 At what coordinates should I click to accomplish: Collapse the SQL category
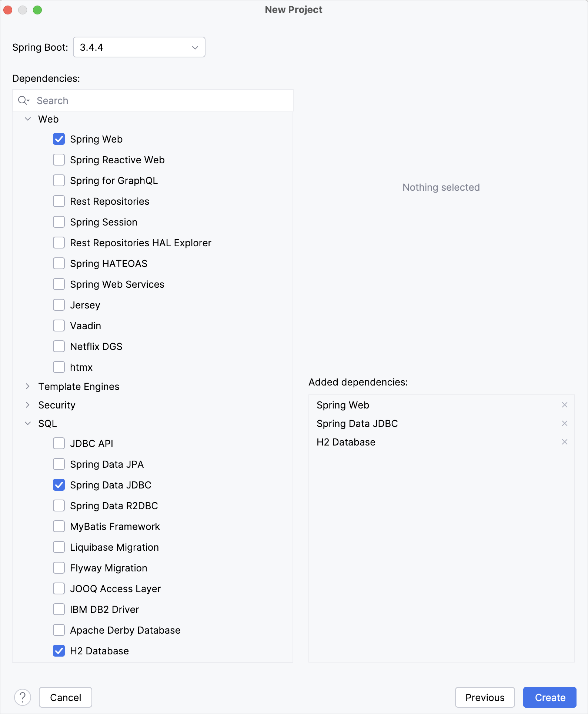[28, 423]
